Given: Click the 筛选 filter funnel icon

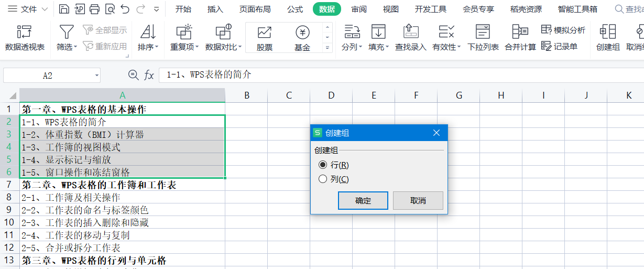Looking at the screenshot, I should pos(66,33).
